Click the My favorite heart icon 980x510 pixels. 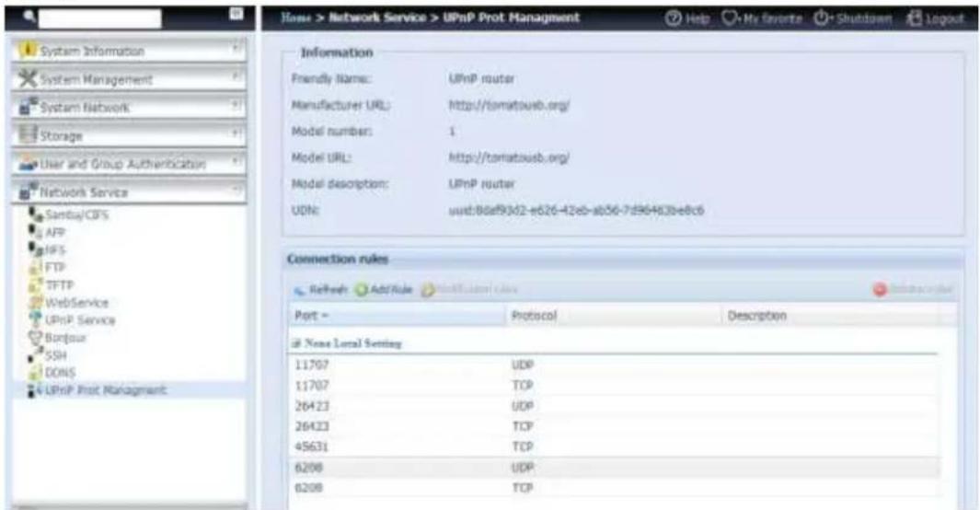click(730, 18)
